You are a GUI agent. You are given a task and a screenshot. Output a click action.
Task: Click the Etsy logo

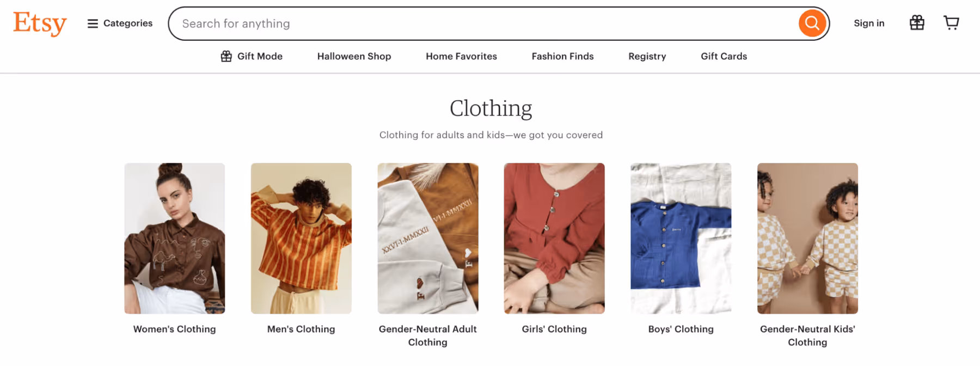click(x=40, y=23)
